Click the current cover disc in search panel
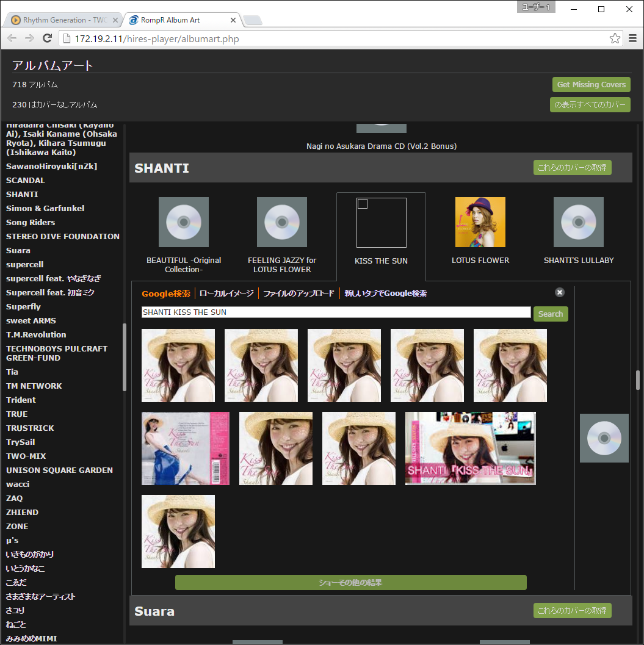The image size is (644, 645). tap(604, 438)
